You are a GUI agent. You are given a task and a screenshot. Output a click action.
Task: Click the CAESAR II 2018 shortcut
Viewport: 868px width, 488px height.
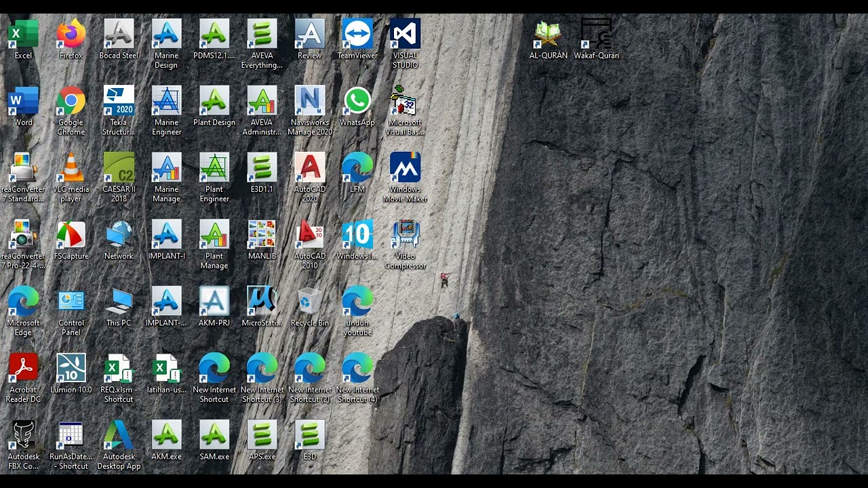point(119,167)
